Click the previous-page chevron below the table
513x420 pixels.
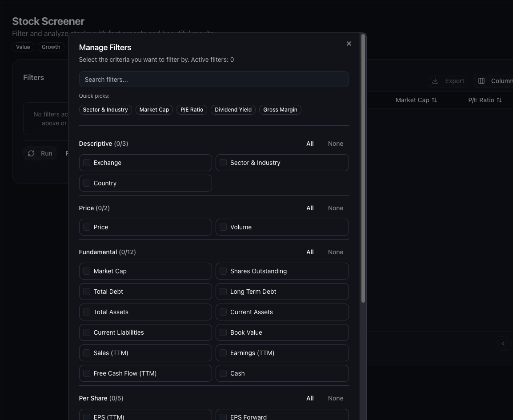[x=503, y=343]
